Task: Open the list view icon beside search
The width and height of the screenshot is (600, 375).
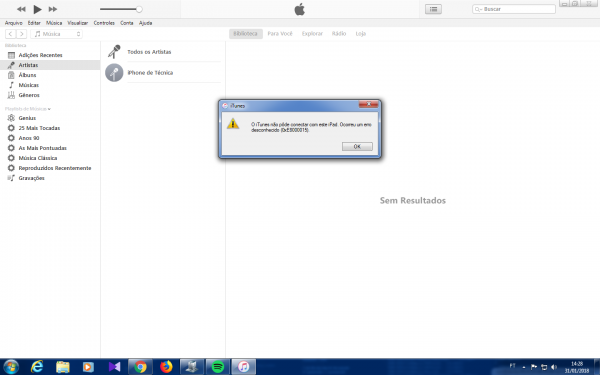Action: [433, 9]
